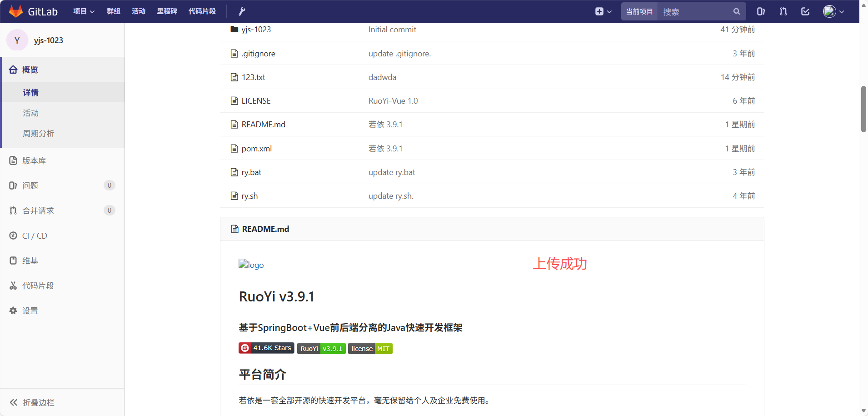Expand the 项目 menu
This screenshot has height=416, width=868.
point(84,11)
